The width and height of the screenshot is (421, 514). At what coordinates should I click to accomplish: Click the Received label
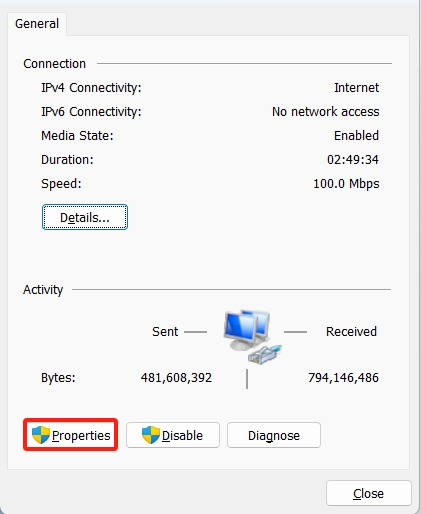tap(351, 332)
